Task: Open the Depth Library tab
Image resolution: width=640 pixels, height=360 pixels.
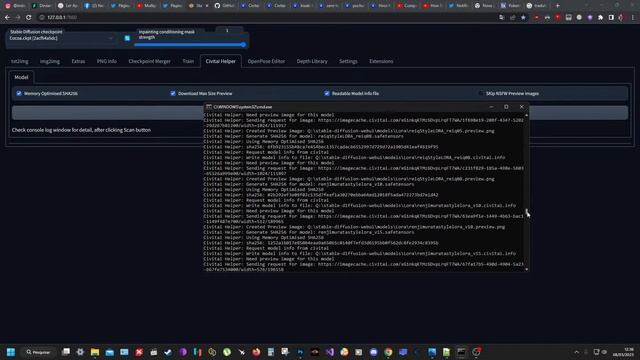Action: pos(312,61)
